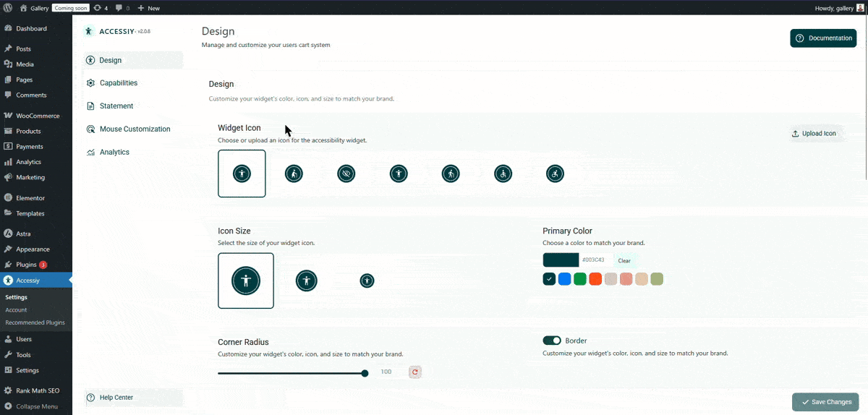Choose the dynamic leaning wheelchair widget icon

[x=555, y=174]
